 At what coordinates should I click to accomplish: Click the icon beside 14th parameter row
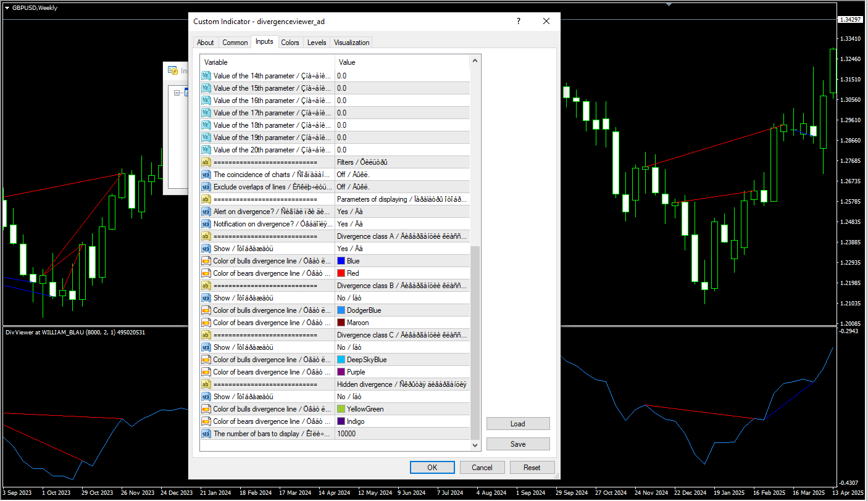click(206, 76)
